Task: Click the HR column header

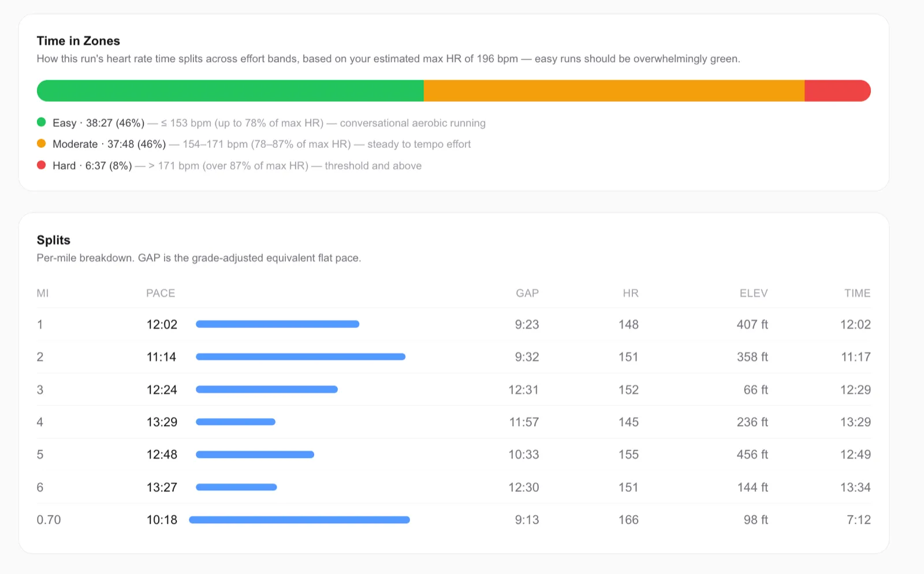Action: pos(631,293)
